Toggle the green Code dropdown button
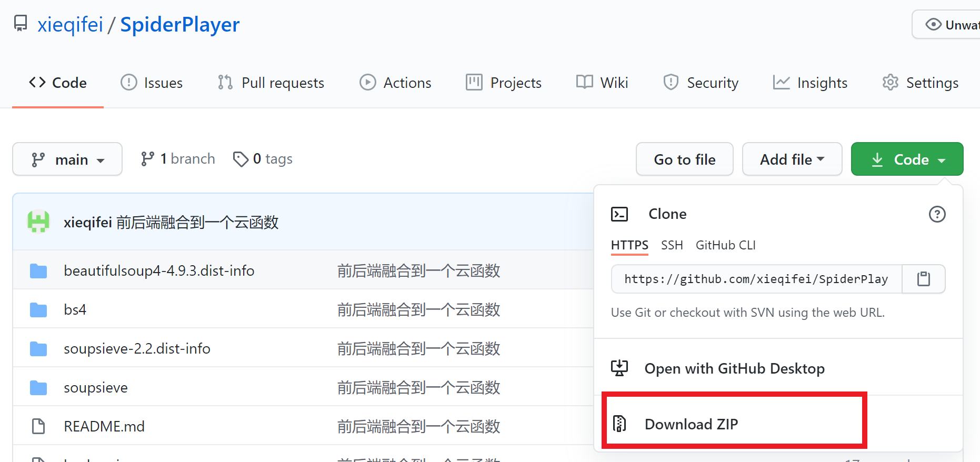The width and height of the screenshot is (980, 462). tap(907, 159)
